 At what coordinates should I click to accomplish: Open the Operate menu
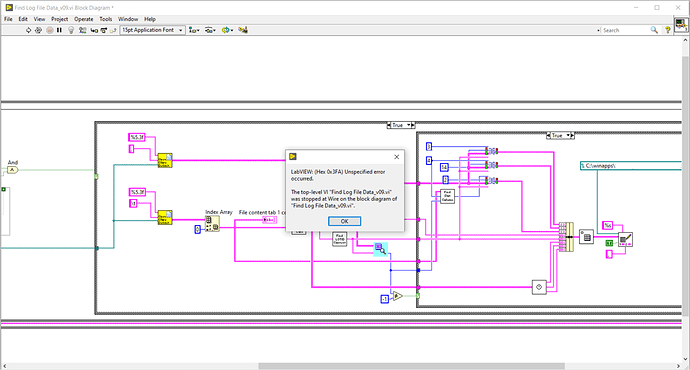[x=84, y=19]
